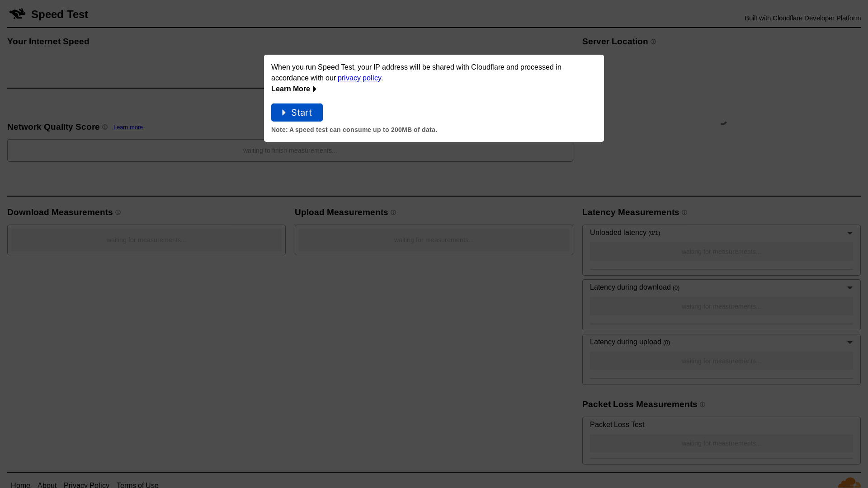Click the Network Quality Score info icon
The image size is (868, 488).
(105, 127)
